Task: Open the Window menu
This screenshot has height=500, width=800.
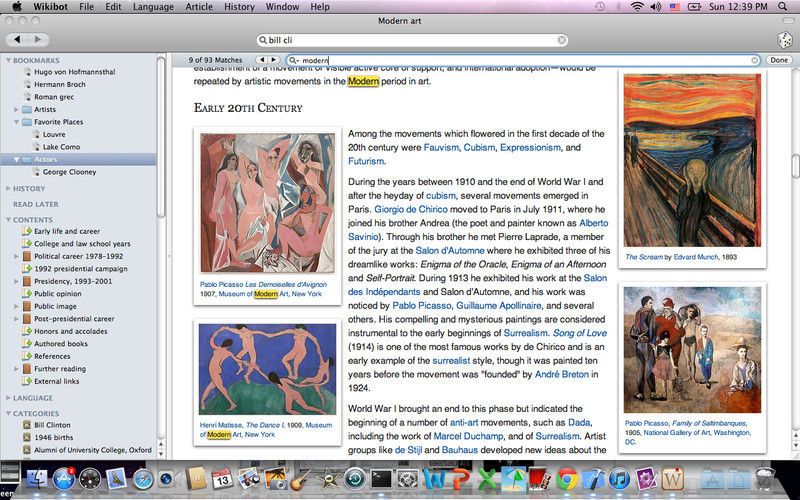Action: coord(282,7)
